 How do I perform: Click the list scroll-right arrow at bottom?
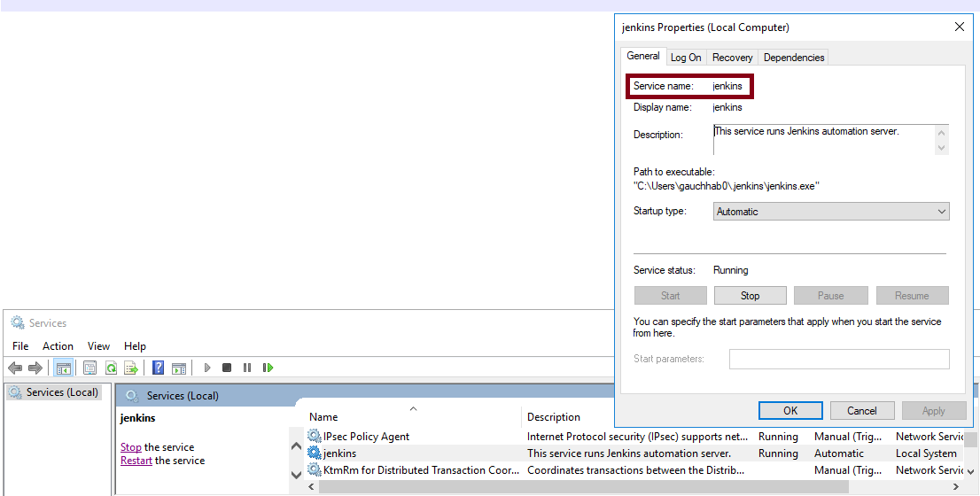pyautogui.click(x=955, y=486)
